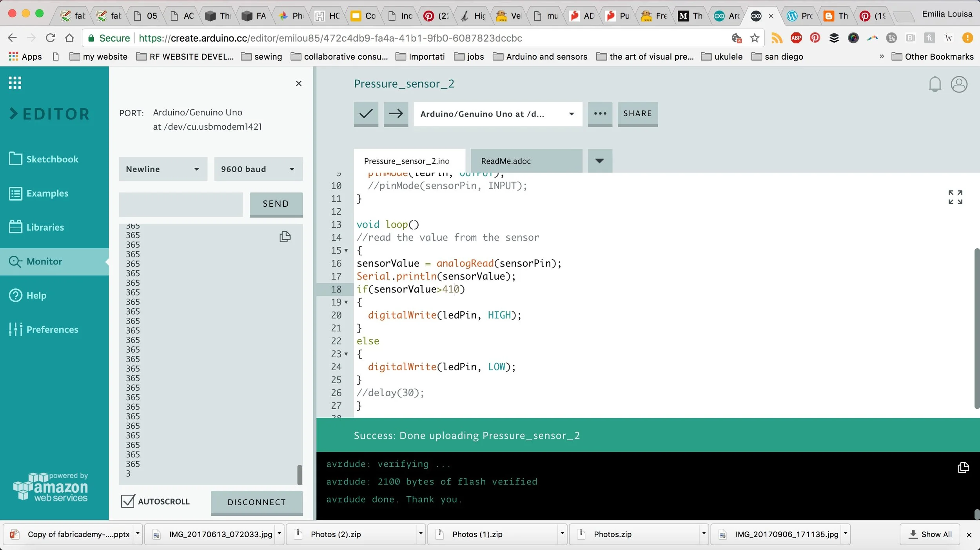The image size is (980, 550).
Task: Open Libraries in the sidebar
Action: click(x=36, y=227)
